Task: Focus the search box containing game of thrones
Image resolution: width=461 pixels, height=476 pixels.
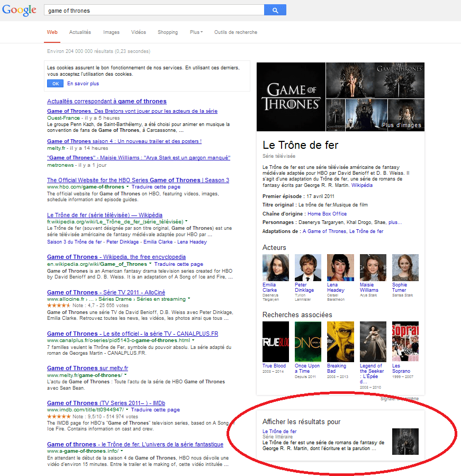Action: coord(154,10)
